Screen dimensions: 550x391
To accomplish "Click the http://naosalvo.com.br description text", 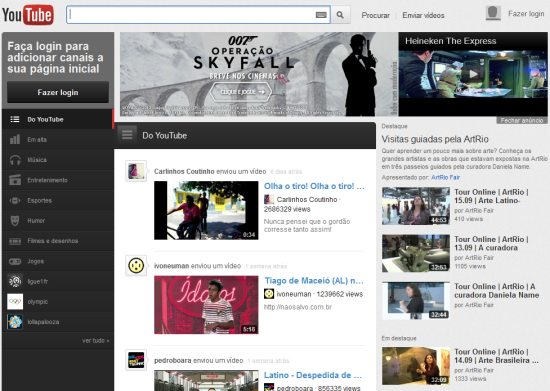I will (298, 307).
